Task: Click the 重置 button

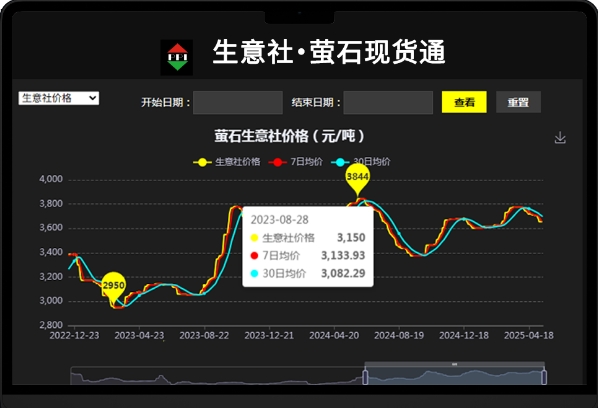Action: coord(518,102)
